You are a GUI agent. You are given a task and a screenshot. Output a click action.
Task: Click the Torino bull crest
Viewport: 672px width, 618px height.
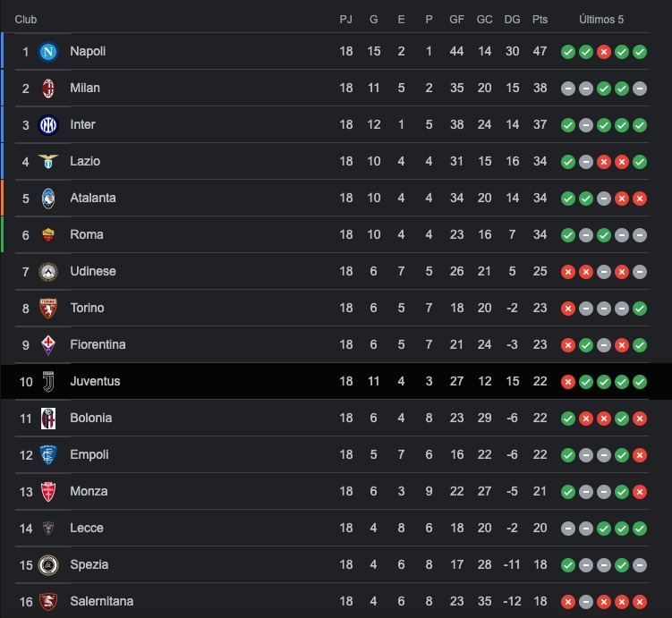point(48,309)
